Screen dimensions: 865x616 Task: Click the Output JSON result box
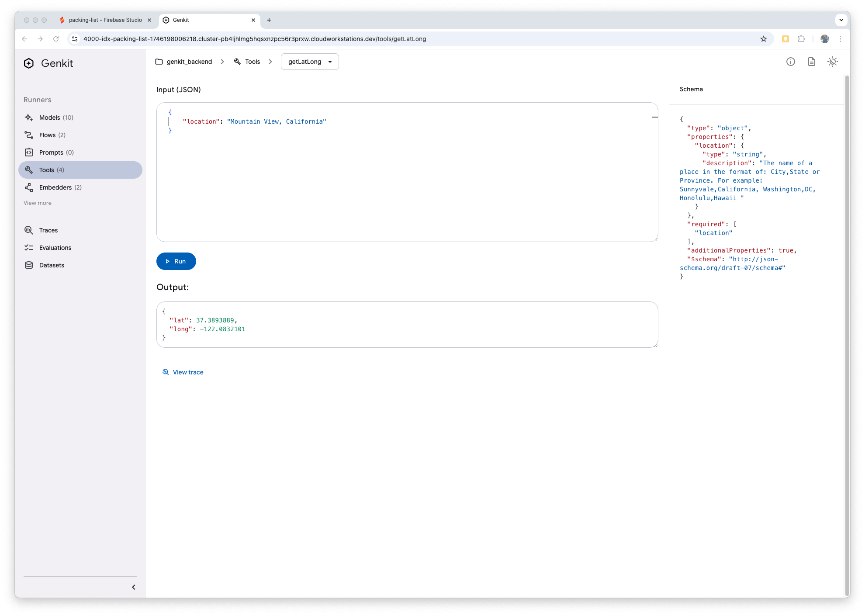407,325
